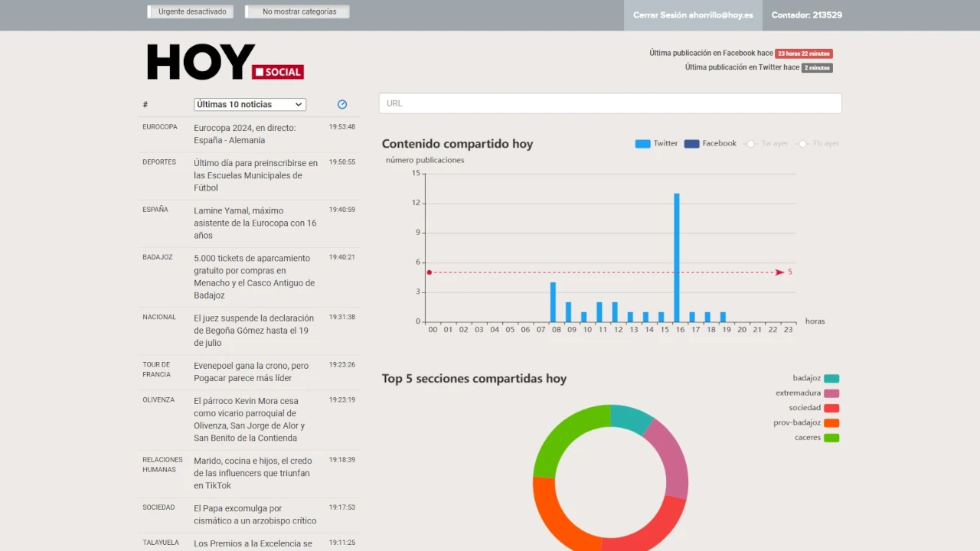Open the Últimas 10 noticias dropdown
This screenshot has height=551, width=980.
(250, 104)
